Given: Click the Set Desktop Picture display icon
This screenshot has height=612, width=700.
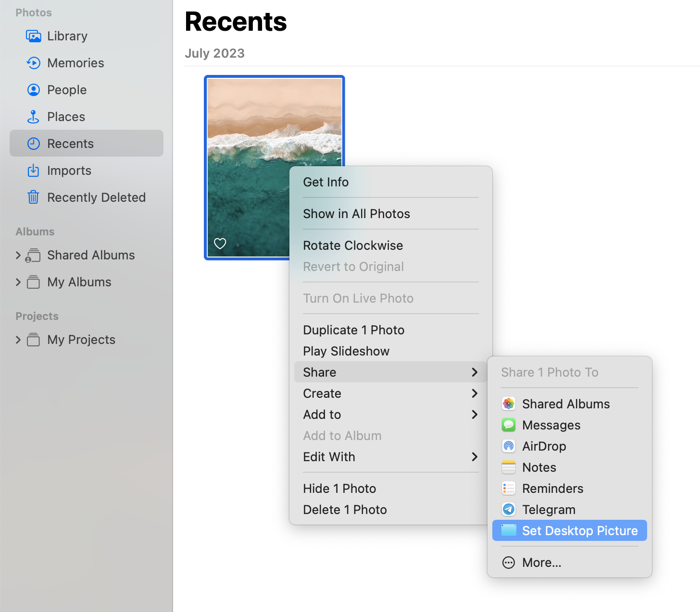Looking at the screenshot, I should point(509,530).
